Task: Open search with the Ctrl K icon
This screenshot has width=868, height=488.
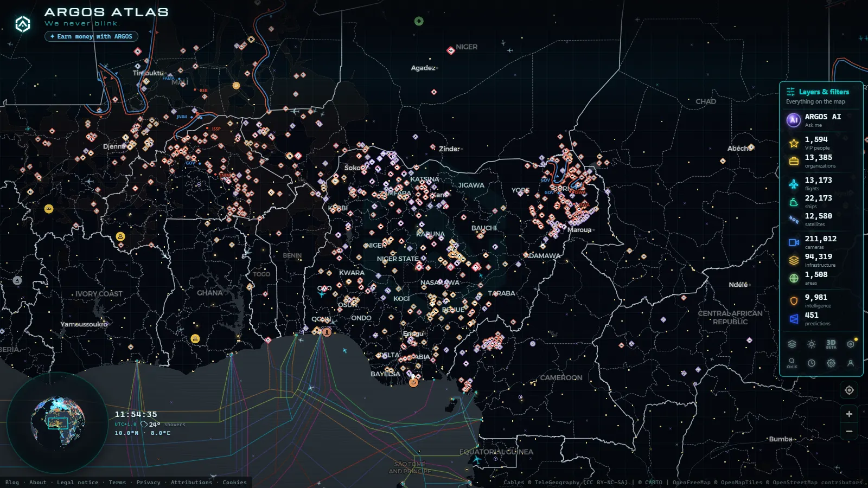Action: (792, 363)
